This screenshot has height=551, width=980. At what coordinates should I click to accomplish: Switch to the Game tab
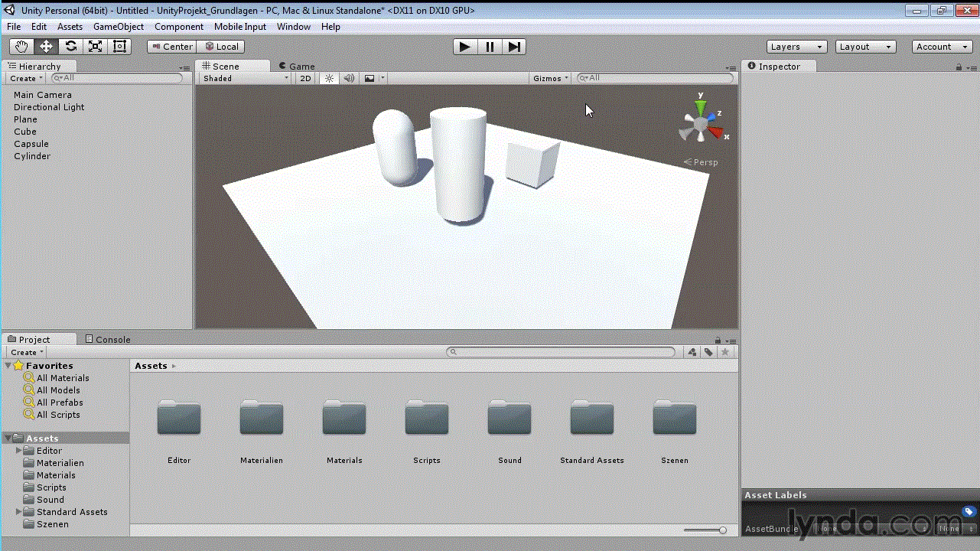point(297,67)
